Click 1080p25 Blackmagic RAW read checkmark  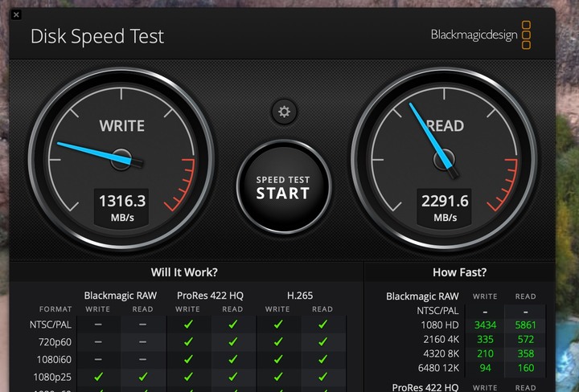[143, 377]
